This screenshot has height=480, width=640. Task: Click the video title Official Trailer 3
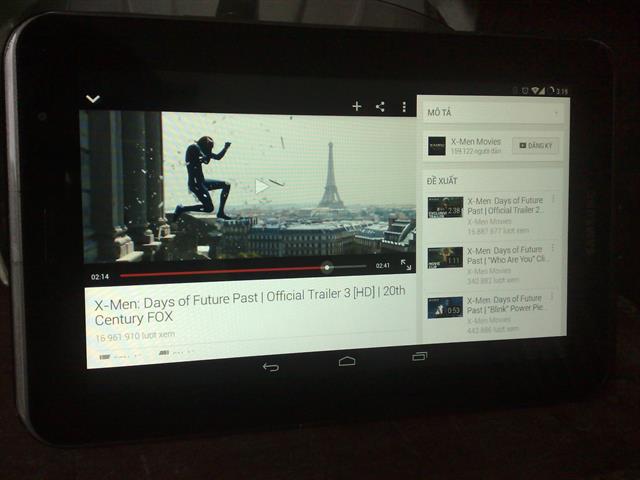[x=250, y=306]
